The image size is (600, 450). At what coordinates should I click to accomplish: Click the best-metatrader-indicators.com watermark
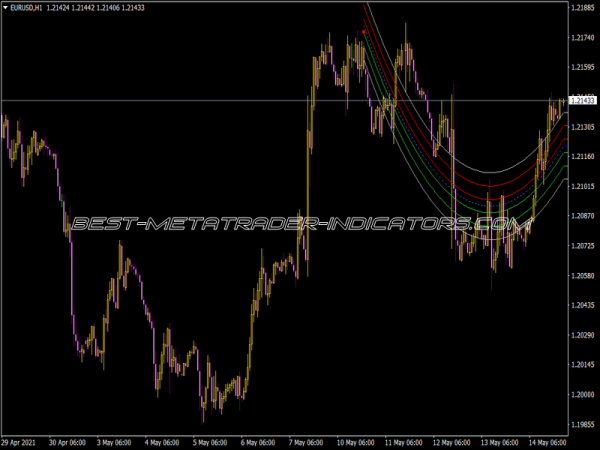300,225
